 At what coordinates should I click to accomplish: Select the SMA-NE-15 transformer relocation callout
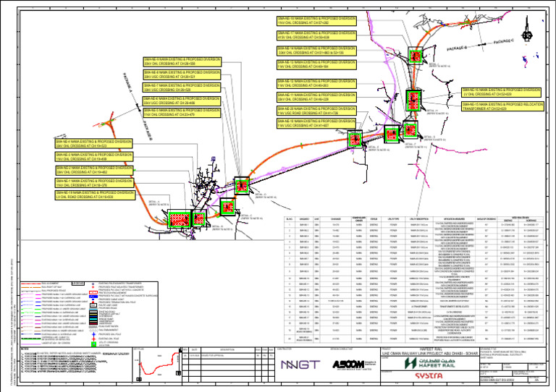[503, 106]
